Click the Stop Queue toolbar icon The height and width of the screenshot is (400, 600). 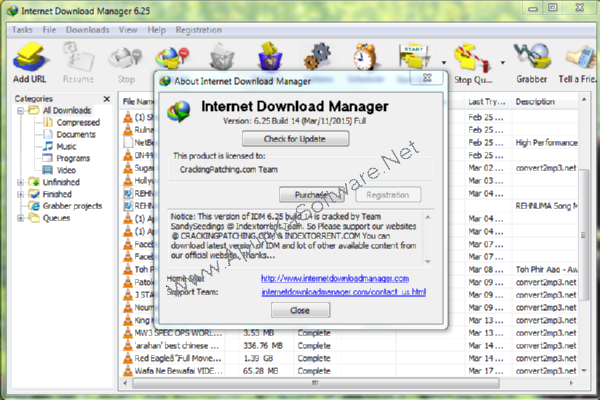[x=472, y=57]
